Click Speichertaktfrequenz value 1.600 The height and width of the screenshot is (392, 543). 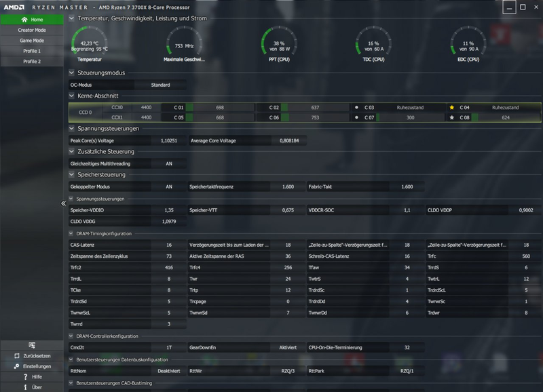point(288,187)
